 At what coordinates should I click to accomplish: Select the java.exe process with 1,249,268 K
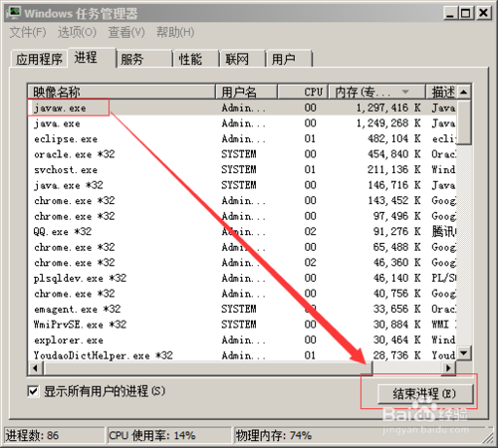click(242, 123)
